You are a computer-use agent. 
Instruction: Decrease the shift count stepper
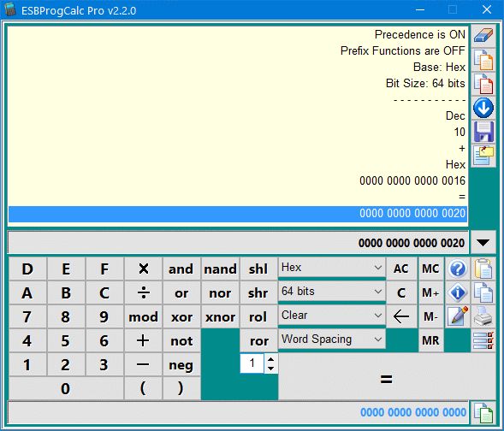click(271, 369)
